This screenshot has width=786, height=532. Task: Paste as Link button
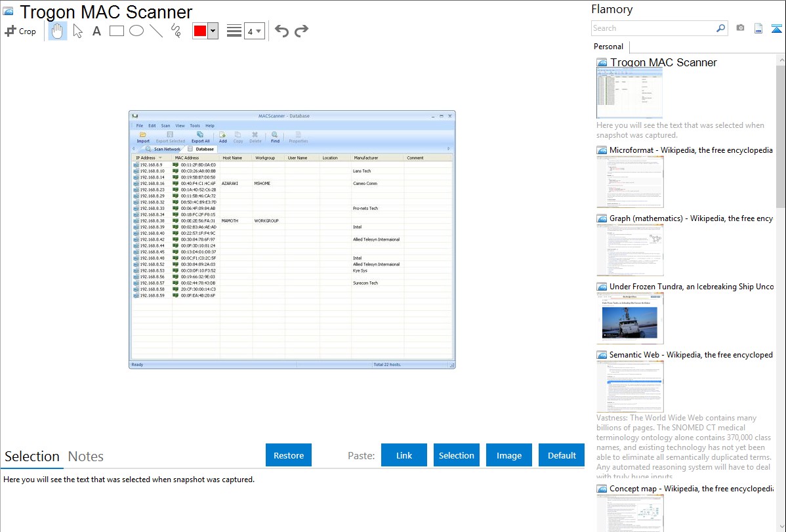pos(404,455)
